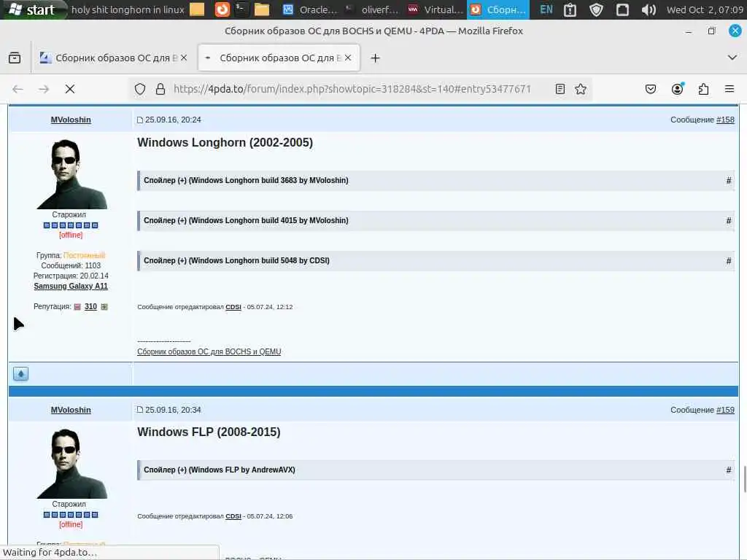Click hash anchor of Windows FLP spoiler

click(x=729, y=470)
